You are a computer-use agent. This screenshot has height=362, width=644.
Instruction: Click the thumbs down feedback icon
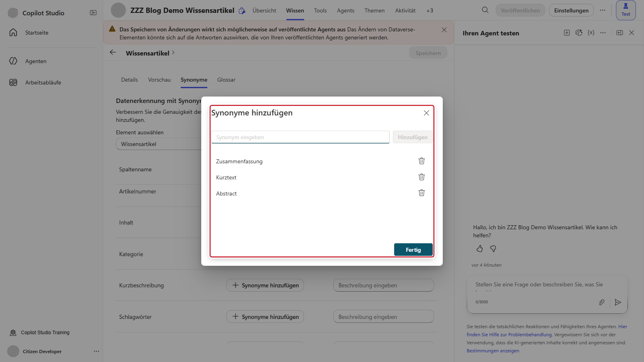tap(493, 249)
